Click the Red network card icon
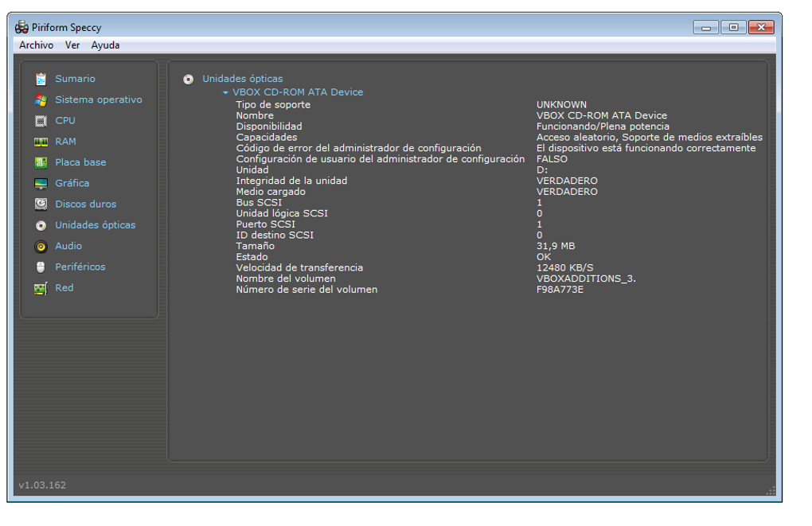Viewport: 812px width, 526px height. coord(41,288)
